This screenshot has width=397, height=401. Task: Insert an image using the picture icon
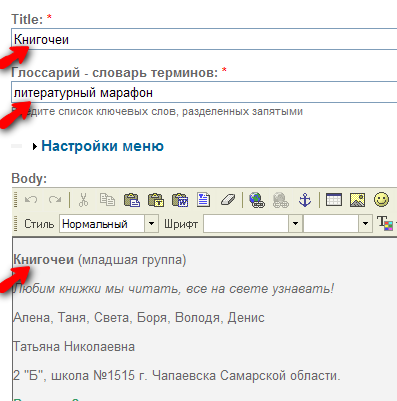pos(358,200)
